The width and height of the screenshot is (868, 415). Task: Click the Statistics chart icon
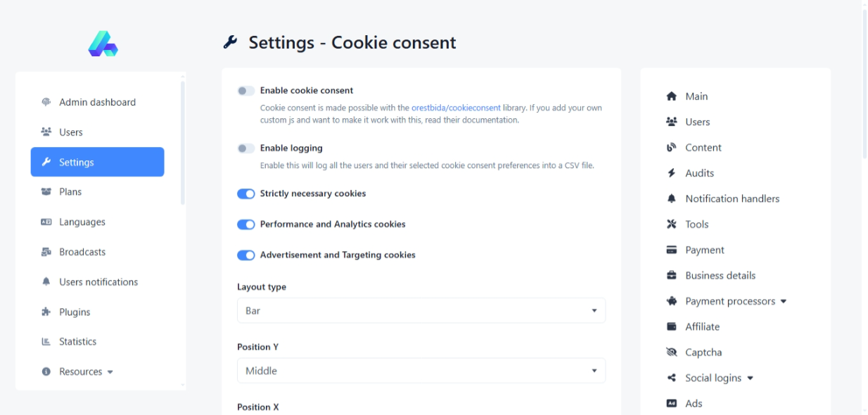pyautogui.click(x=46, y=342)
